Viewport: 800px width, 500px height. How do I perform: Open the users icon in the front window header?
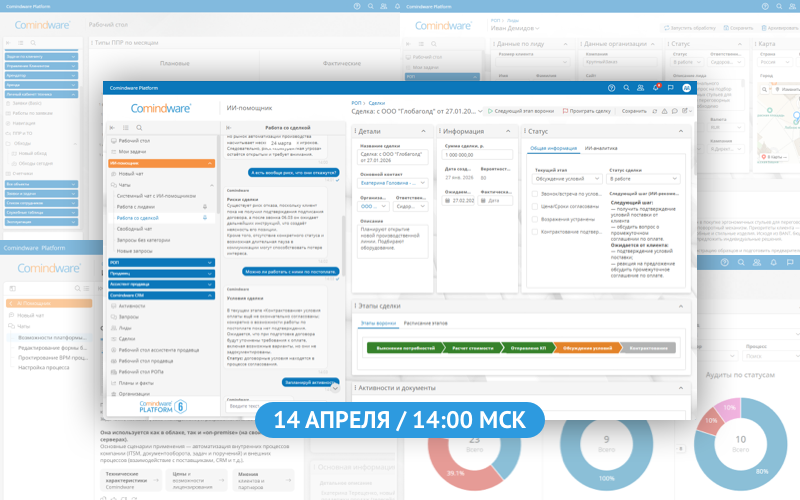[x=640, y=88]
